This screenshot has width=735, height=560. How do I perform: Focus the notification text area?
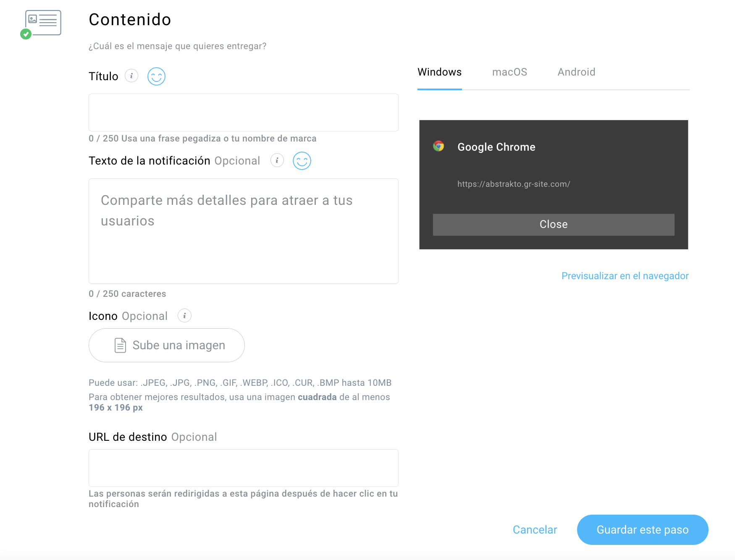click(x=244, y=231)
